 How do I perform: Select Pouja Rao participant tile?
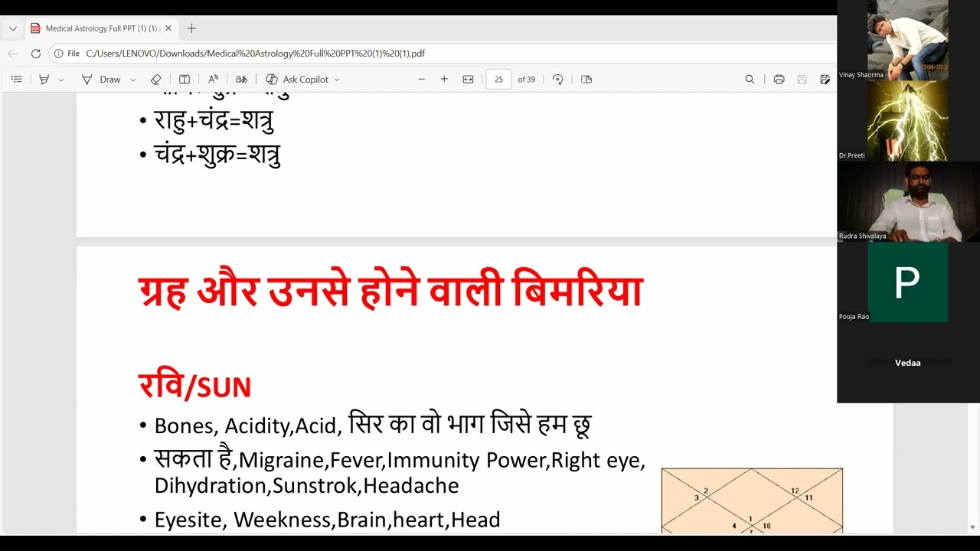[x=908, y=282]
